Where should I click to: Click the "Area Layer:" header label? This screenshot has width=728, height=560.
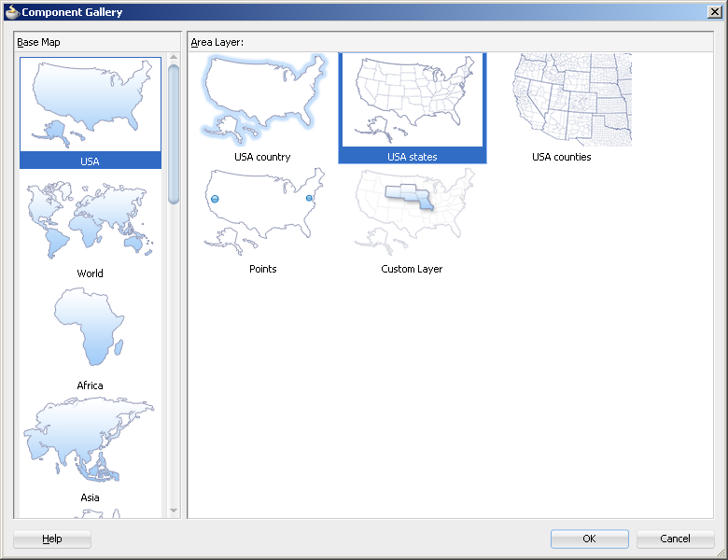[217, 42]
